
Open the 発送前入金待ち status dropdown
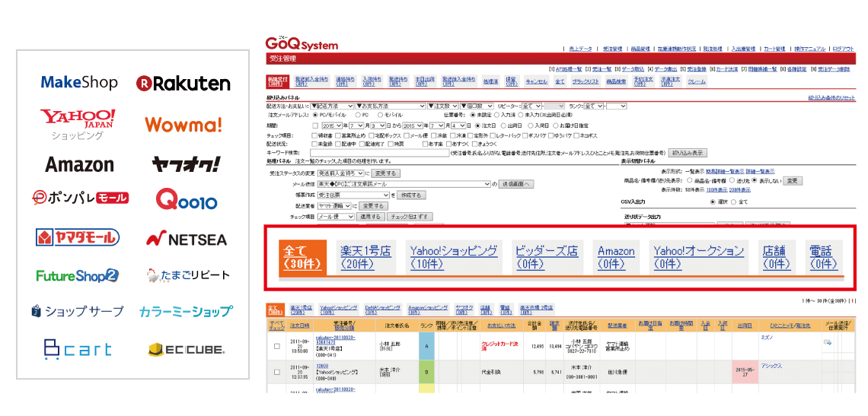pyautogui.click(x=340, y=173)
